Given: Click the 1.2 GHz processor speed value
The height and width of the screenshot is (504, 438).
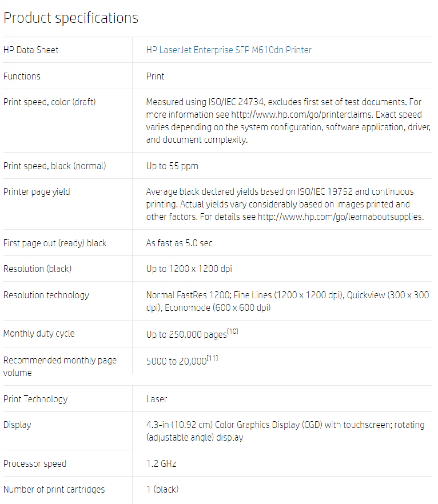Looking at the screenshot, I should pyautogui.click(x=161, y=464).
